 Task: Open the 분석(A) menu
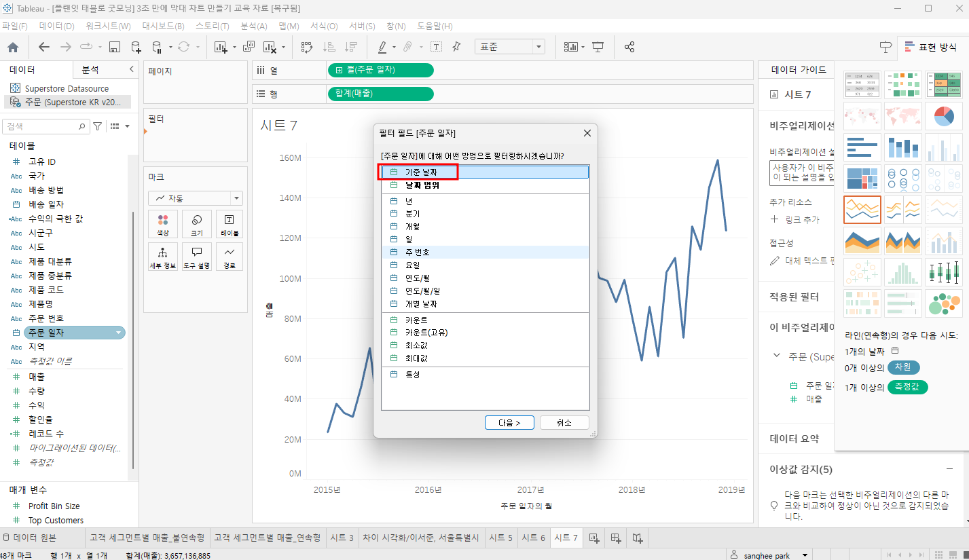click(254, 26)
